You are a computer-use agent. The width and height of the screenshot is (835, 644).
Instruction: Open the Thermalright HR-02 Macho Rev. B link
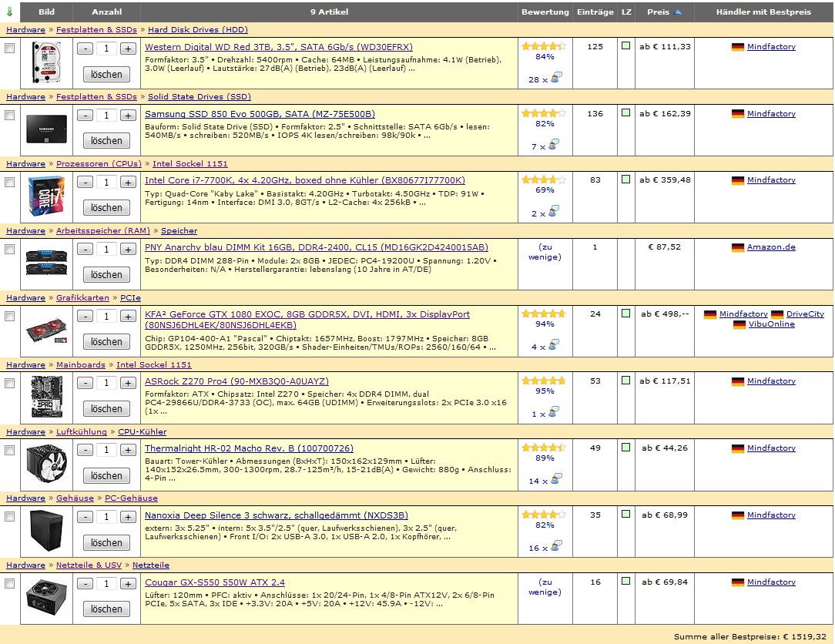pos(250,448)
